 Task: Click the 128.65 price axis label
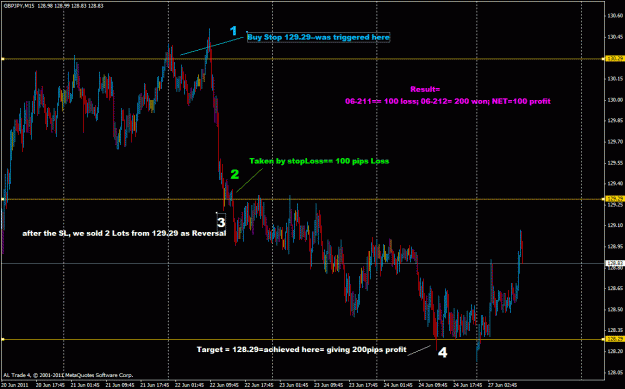pyautogui.click(x=616, y=288)
